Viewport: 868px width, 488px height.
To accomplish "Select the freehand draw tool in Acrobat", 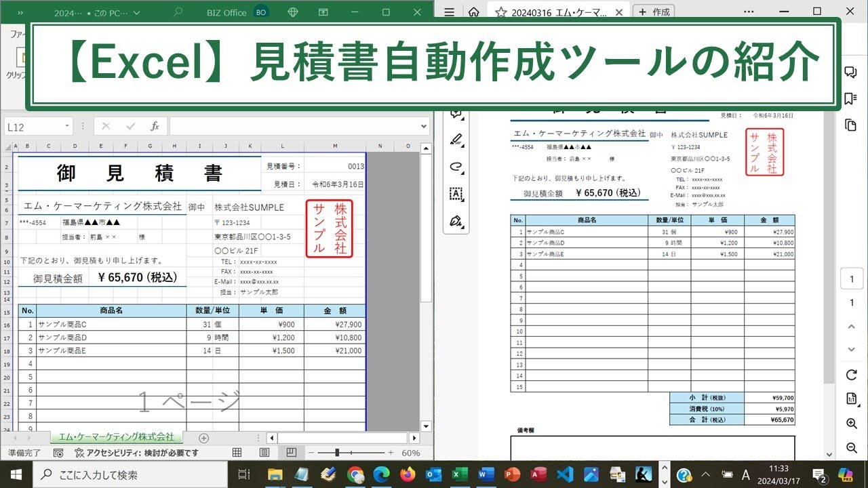I will (x=456, y=167).
